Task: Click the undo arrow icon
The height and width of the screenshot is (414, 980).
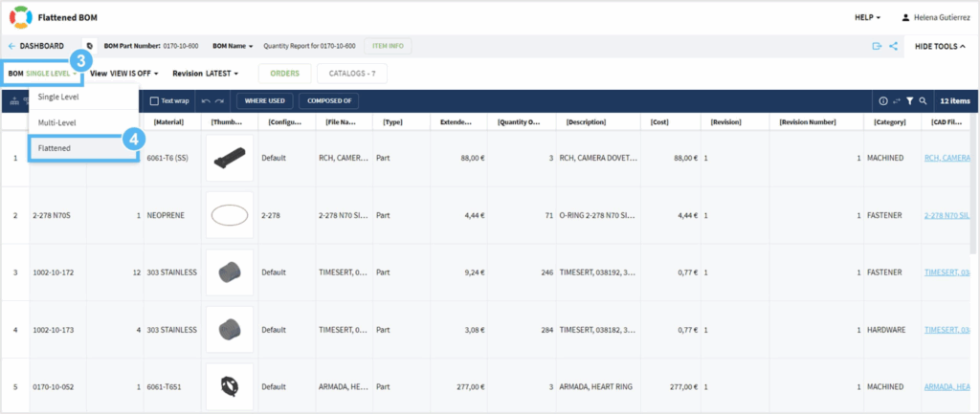Action: 206,100
